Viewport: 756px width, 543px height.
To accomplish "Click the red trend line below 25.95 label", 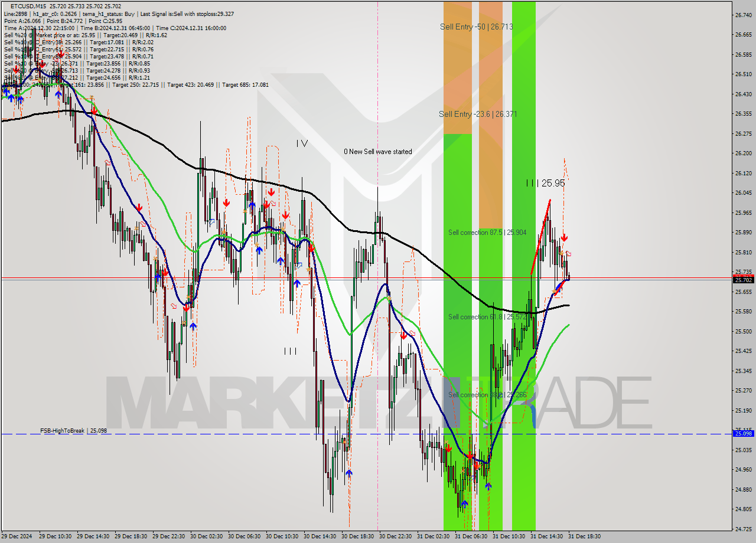I will coord(541,236).
